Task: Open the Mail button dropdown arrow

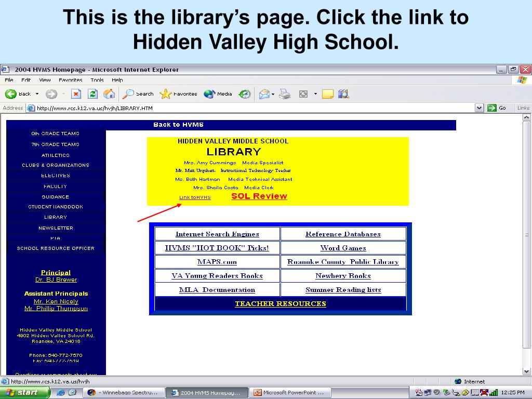Action: [x=273, y=94]
